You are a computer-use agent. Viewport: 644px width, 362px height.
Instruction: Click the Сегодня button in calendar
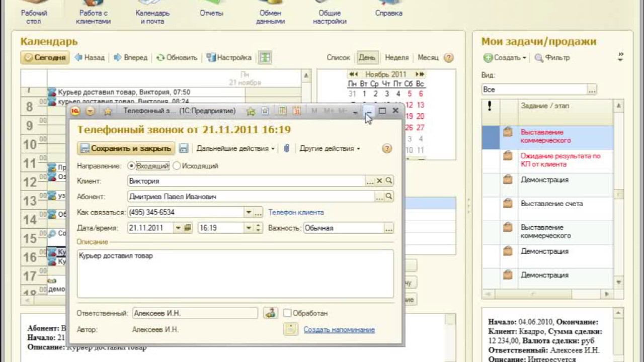pos(45,57)
